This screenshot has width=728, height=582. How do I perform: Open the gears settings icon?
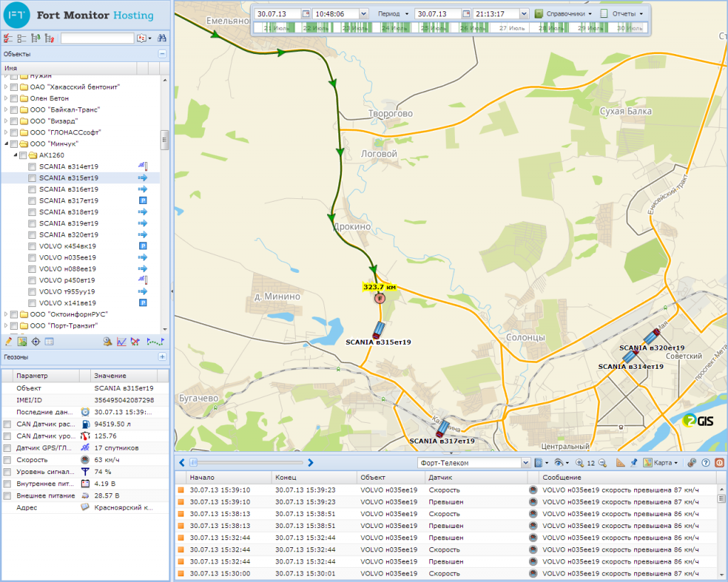tap(692, 463)
